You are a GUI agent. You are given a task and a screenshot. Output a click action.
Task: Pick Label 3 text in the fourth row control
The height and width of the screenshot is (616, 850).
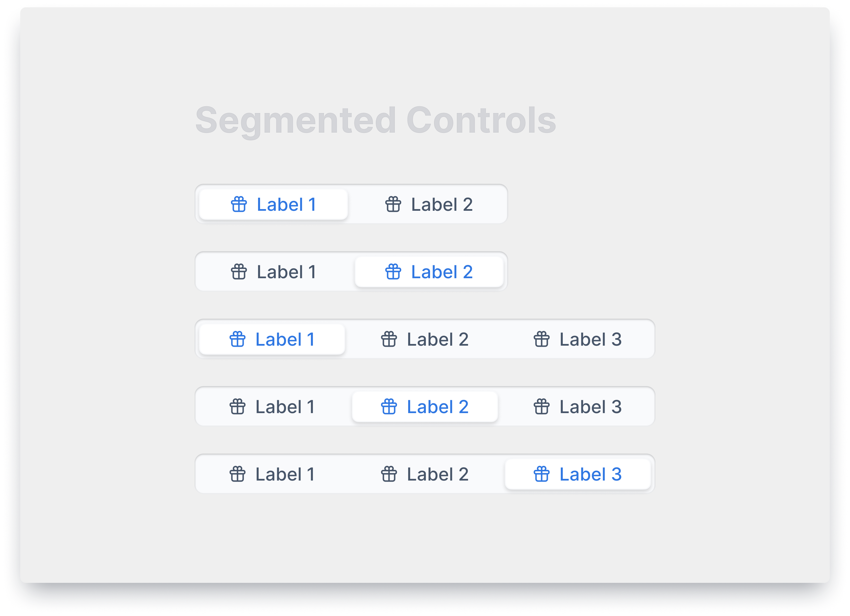click(590, 407)
